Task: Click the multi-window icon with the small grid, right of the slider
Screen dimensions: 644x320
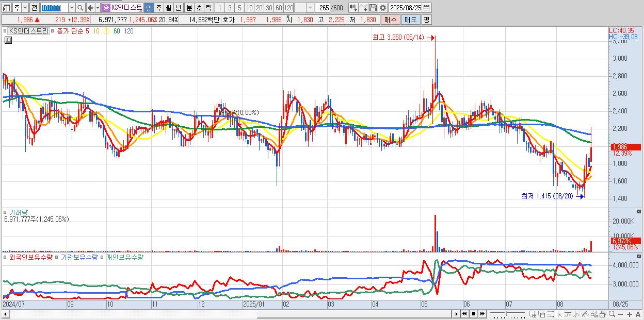Action: [x=533, y=314]
